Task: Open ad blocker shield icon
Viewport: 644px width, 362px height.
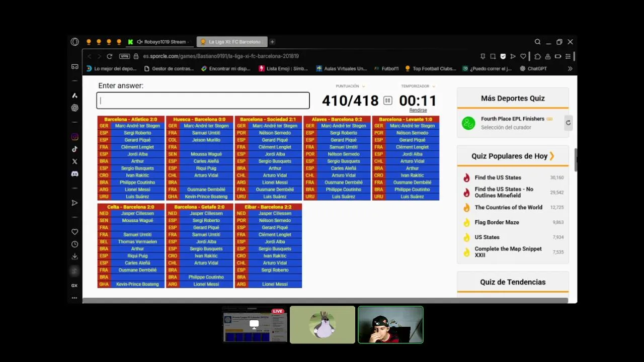Action: click(503, 56)
